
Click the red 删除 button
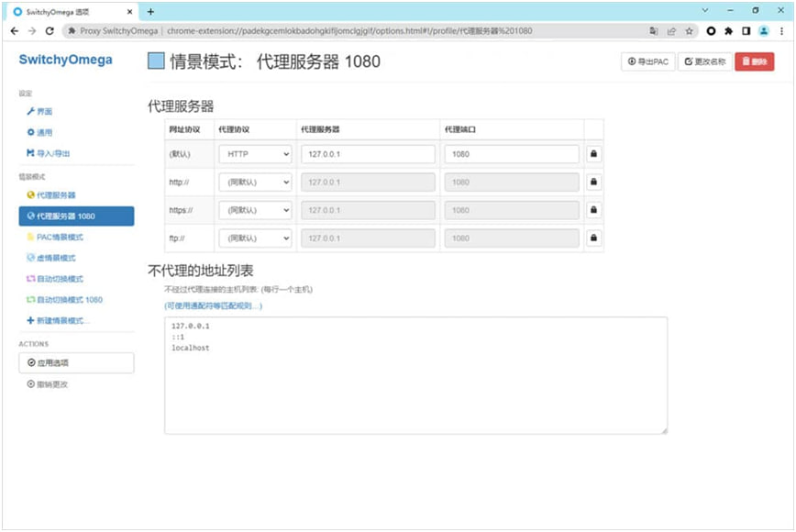[754, 61]
